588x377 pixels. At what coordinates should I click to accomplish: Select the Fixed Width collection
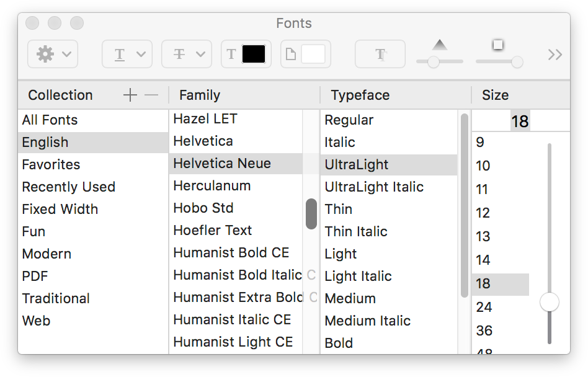[93, 209]
